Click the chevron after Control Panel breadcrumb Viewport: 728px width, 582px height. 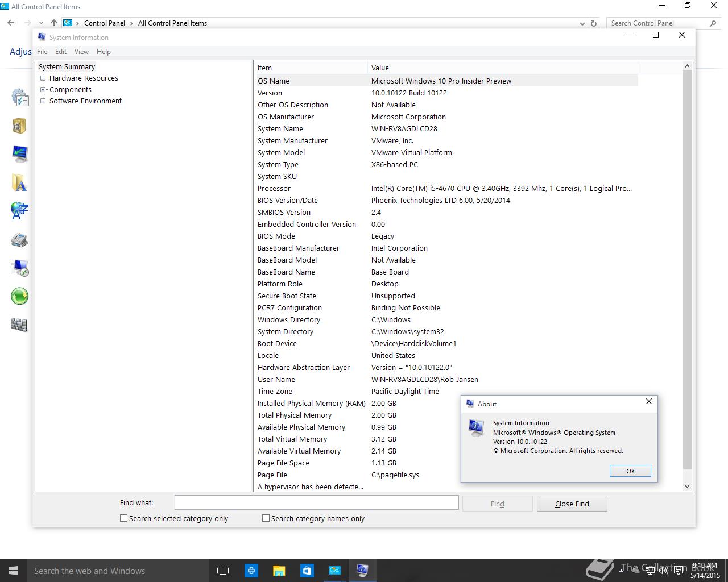[x=131, y=23]
